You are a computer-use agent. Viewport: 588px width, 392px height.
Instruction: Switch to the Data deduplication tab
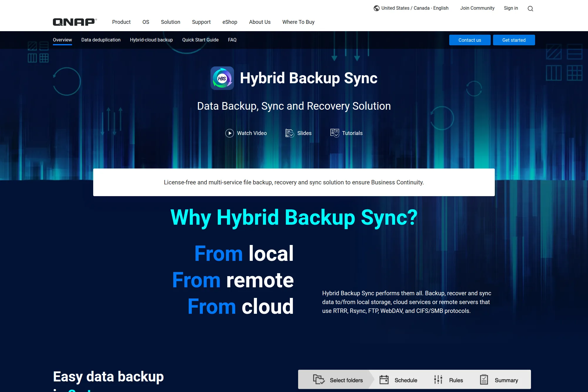click(x=101, y=40)
